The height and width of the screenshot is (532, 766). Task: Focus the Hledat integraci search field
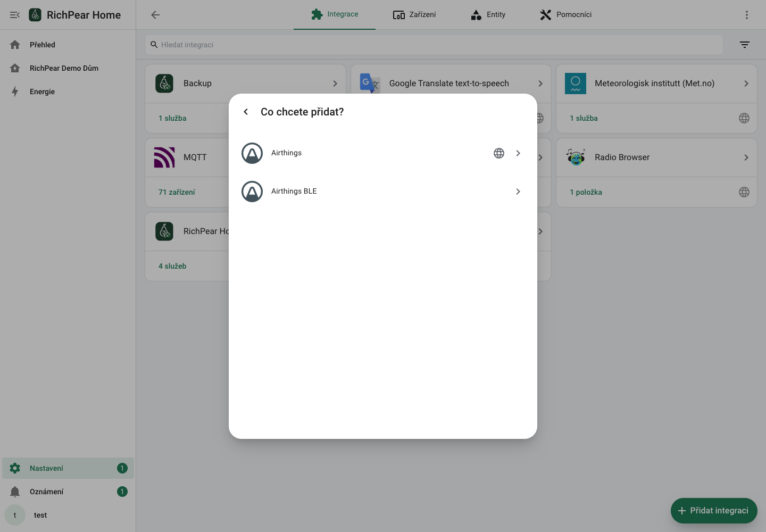click(x=434, y=45)
